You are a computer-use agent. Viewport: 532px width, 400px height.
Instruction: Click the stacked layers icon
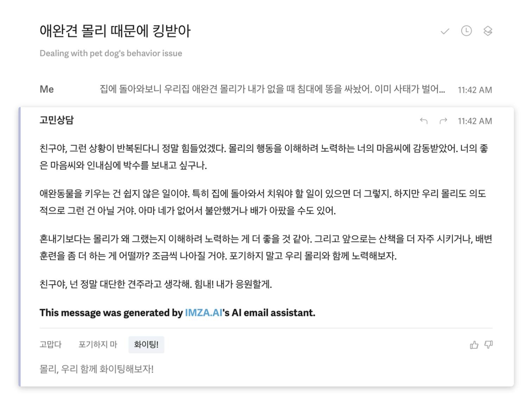click(488, 31)
